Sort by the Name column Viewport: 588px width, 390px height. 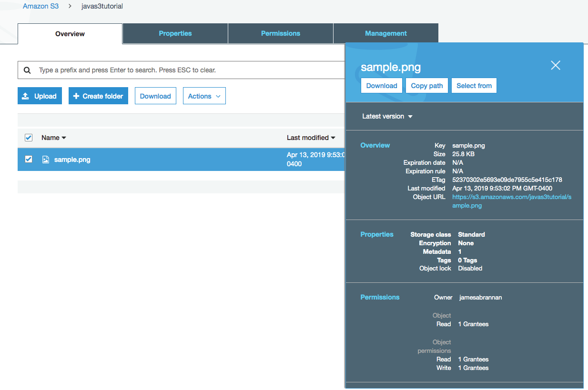pyautogui.click(x=53, y=138)
